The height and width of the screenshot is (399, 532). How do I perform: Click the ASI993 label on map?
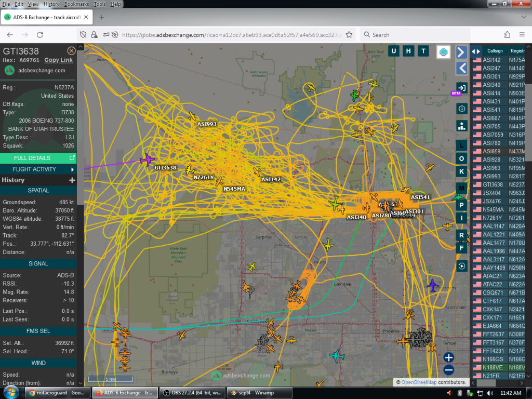point(207,124)
